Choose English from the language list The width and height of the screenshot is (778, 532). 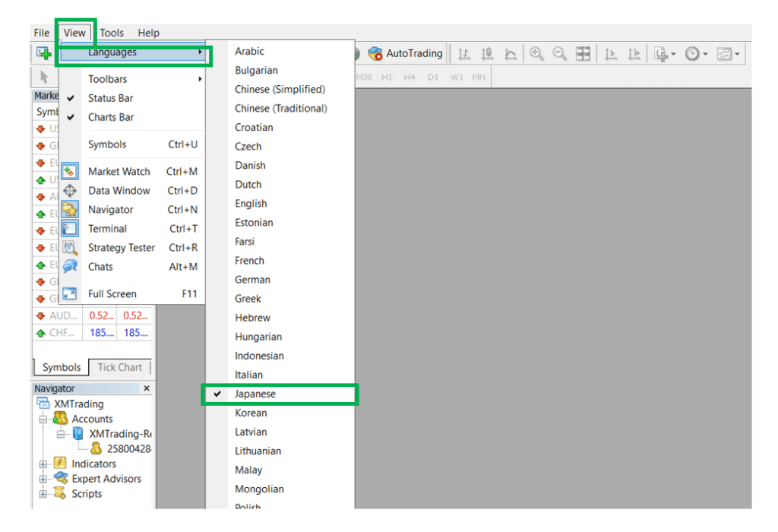[x=251, y=204]
